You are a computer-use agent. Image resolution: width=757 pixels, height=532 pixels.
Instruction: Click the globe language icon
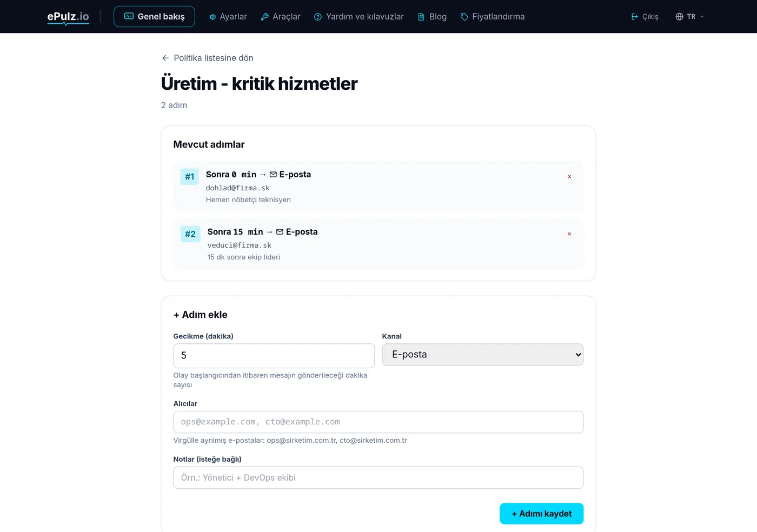680,17
